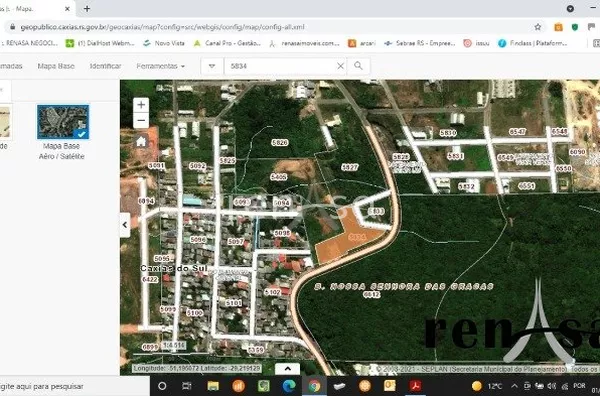Viewport: 600px width, 396px height.
Task: Click the orange browser extension icon
Action: (558, 27)
